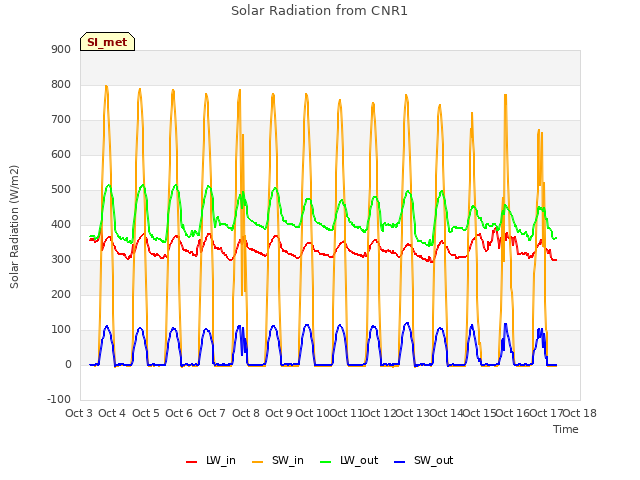
Task: Toggle the LW_out legend entry
Action: point(349,460)
